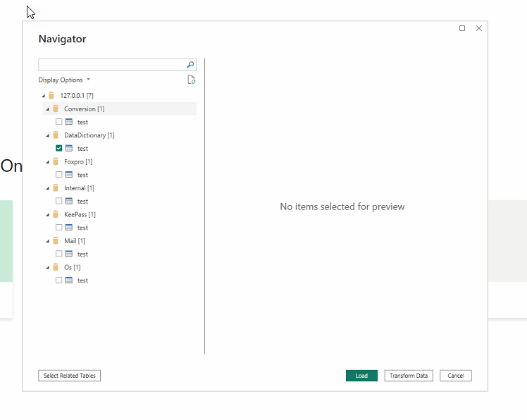Click the KeePass database cylinder icon
Viewport: 527px width, 420px height.
[56, 214]
